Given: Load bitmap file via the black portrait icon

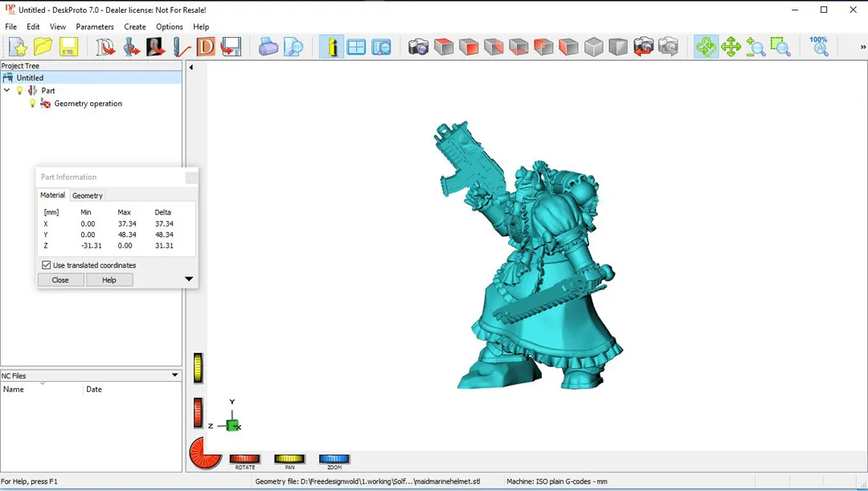Looking at the screenshot, I should (x=156, y=47).
